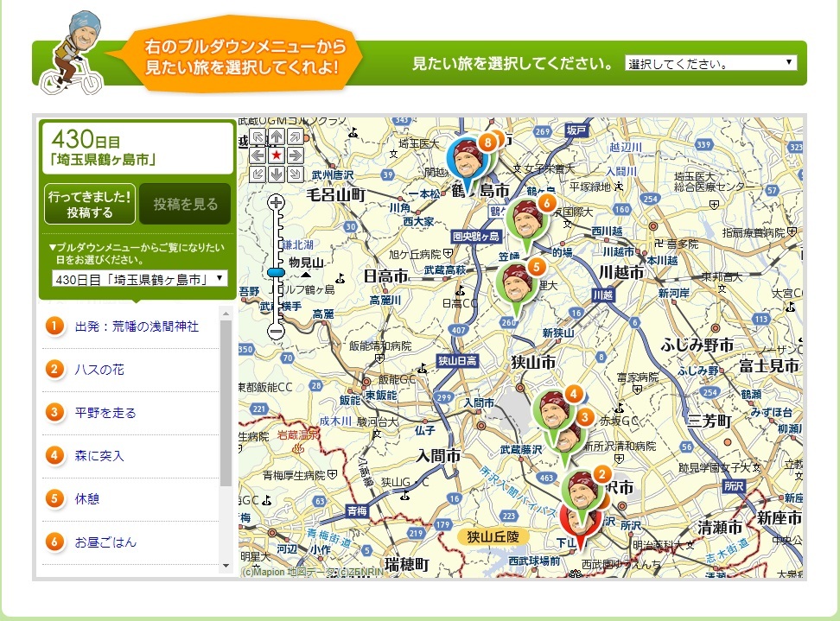Open list item 森に突入
This screenshot has width=840, height=621.
(99, 456)
